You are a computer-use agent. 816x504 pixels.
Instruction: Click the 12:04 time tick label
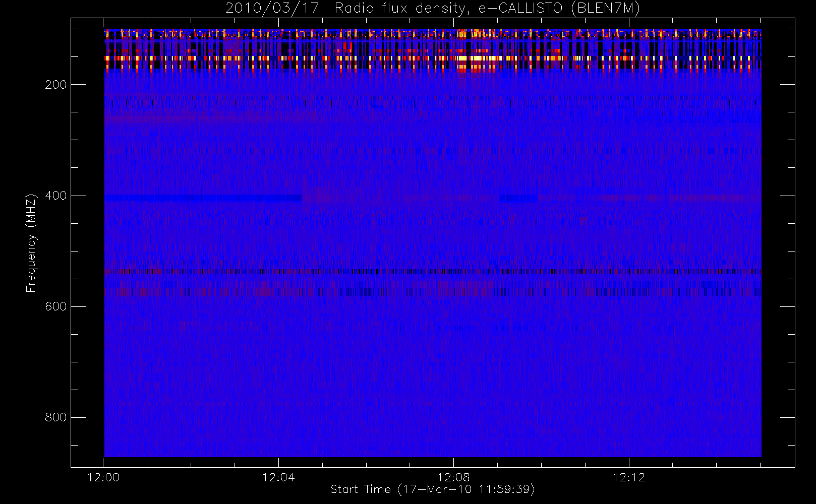click(278, 477)
